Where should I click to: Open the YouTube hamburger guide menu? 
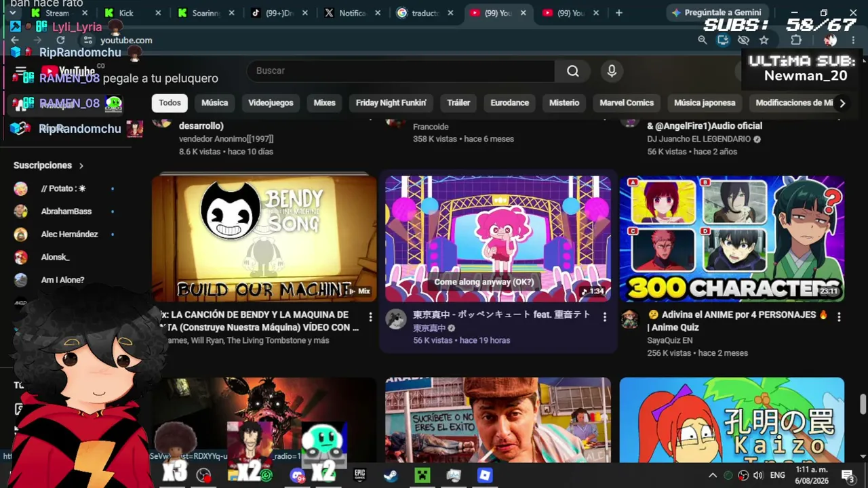pos(20,71)
